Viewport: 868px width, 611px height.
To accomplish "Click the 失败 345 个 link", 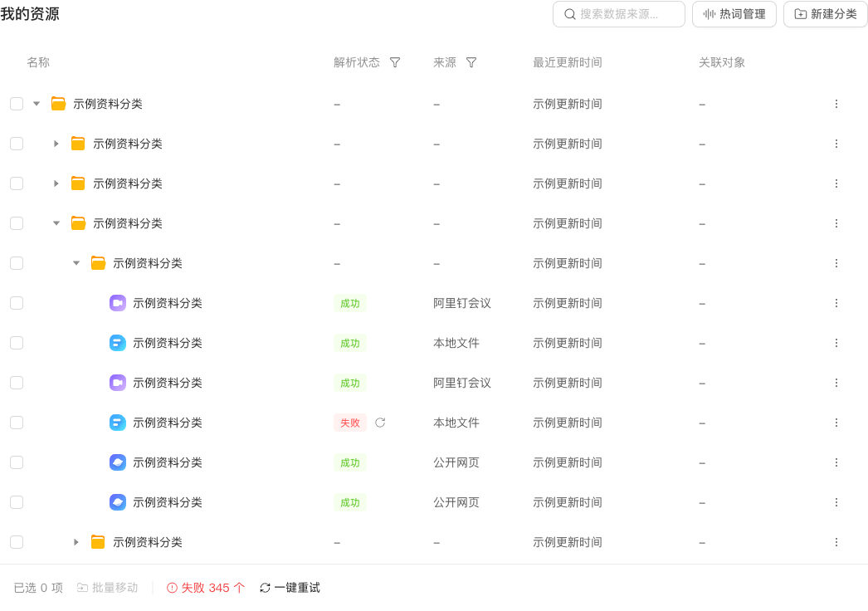I will pyautogui.click(x=205, y=588).
